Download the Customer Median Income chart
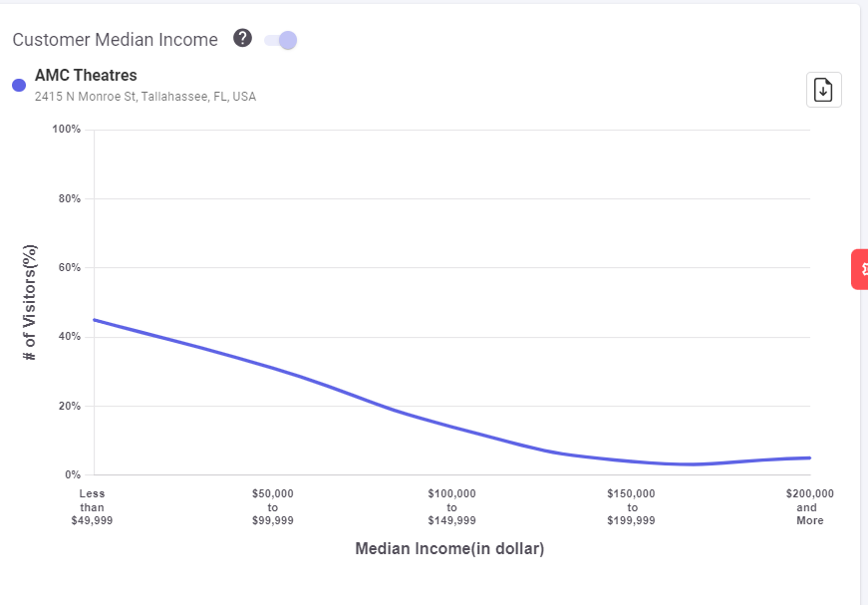Image resolution: width=868 pixels, height=605 pixels. click(823, 90)
